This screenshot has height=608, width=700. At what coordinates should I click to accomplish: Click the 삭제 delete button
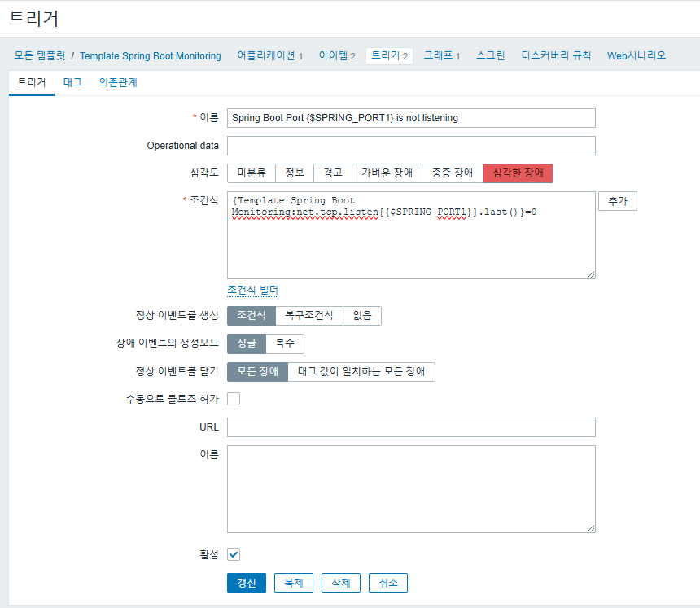[x=341, y=583]
